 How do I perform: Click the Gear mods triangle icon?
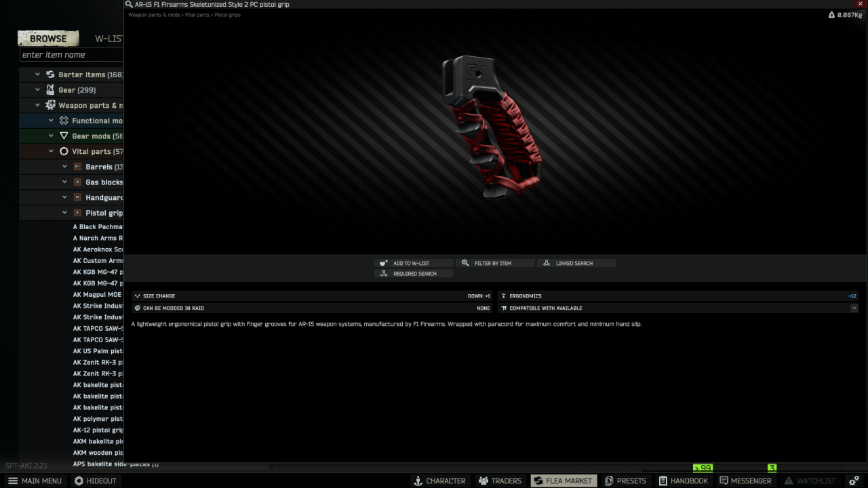pyautogui.click(x=64, y=136)
